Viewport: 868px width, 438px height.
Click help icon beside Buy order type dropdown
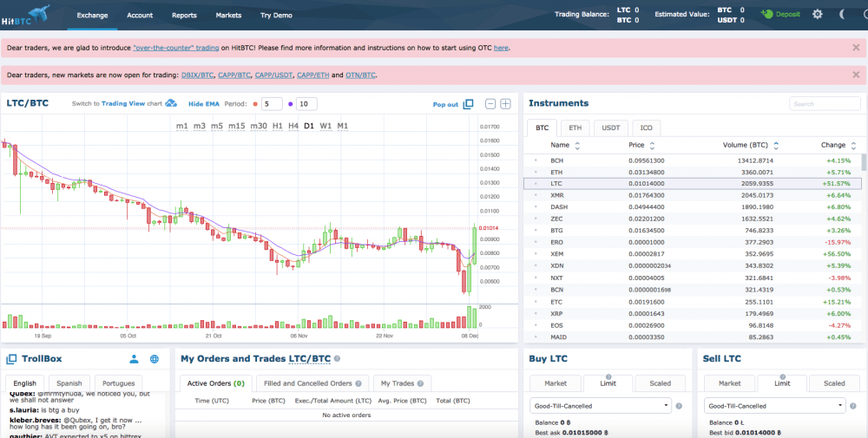[680, 406]
